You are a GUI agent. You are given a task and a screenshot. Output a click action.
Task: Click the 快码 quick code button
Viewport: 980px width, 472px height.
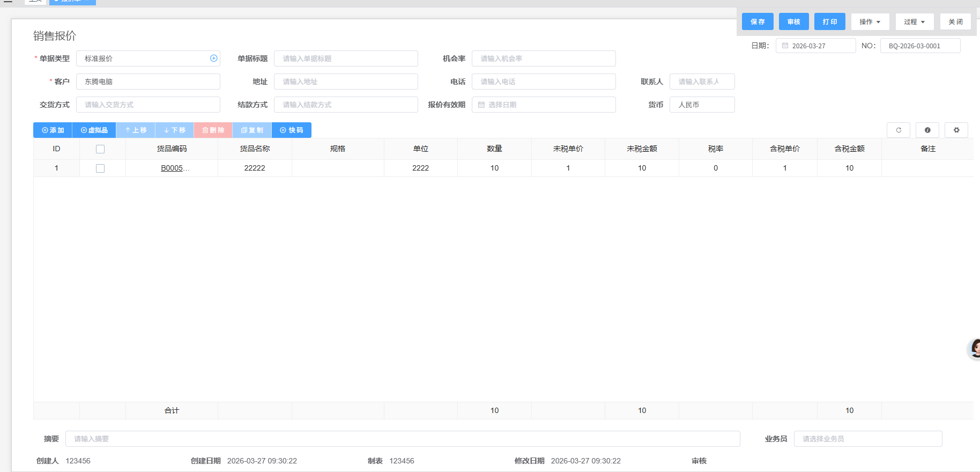coord(292,130)
